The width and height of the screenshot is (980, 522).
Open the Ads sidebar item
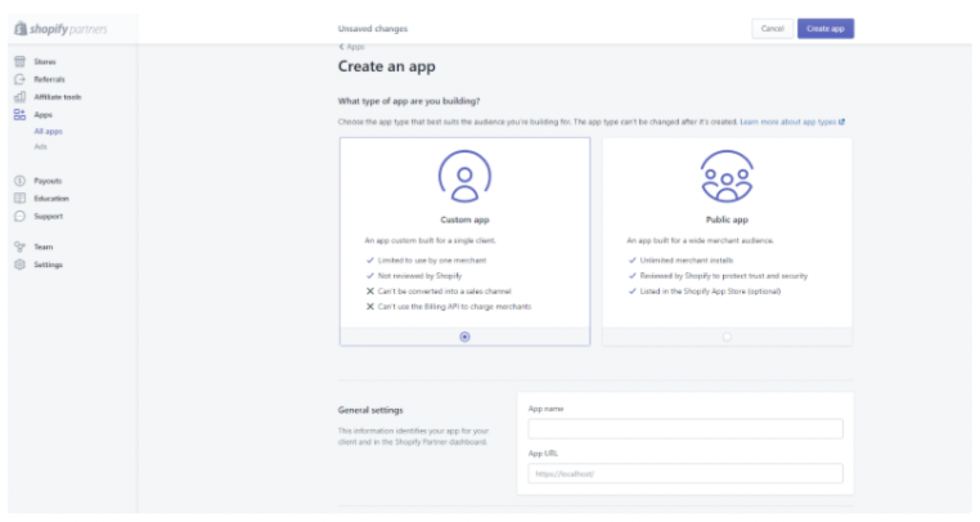coord(41,146)
